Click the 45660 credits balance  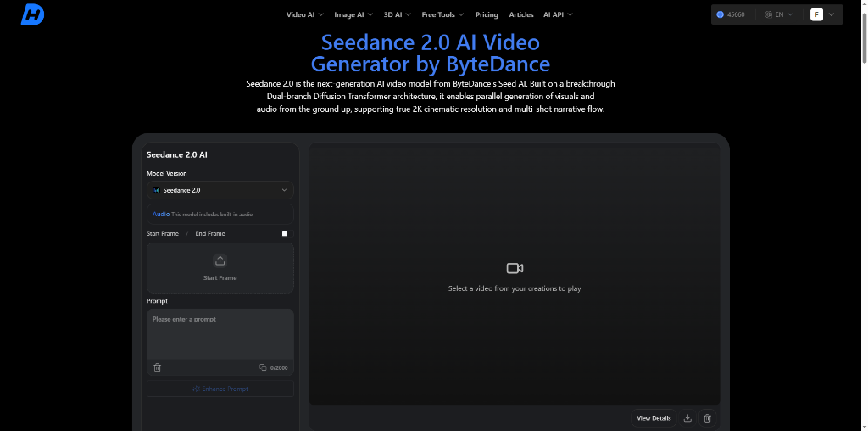point(730,14)
